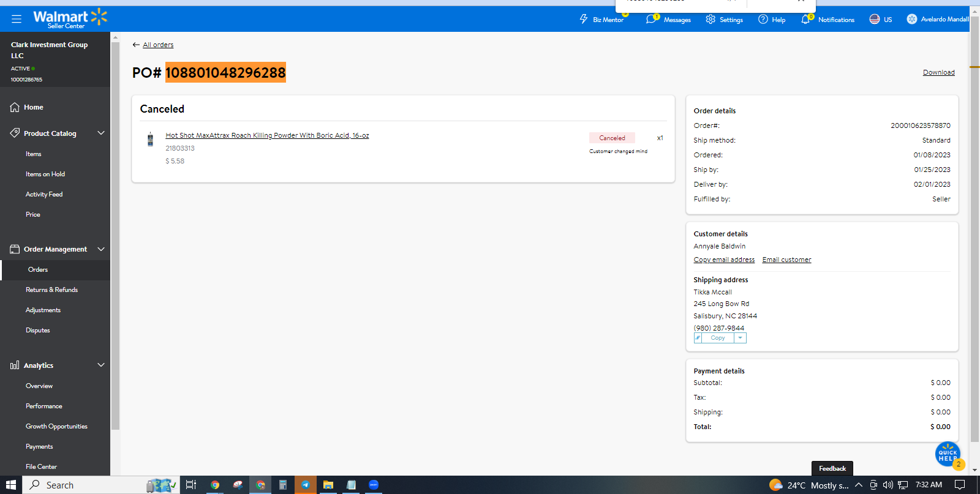This screenshot has width=980, height=494.
Task: Open File Explorer from the taskbar
Action: [x=328, y=485]
